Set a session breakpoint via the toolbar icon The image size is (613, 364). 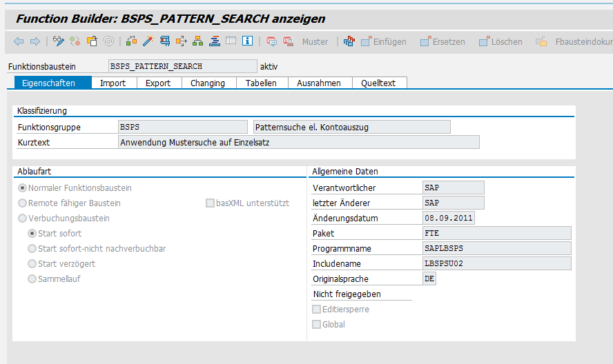[x=271, y=41]
